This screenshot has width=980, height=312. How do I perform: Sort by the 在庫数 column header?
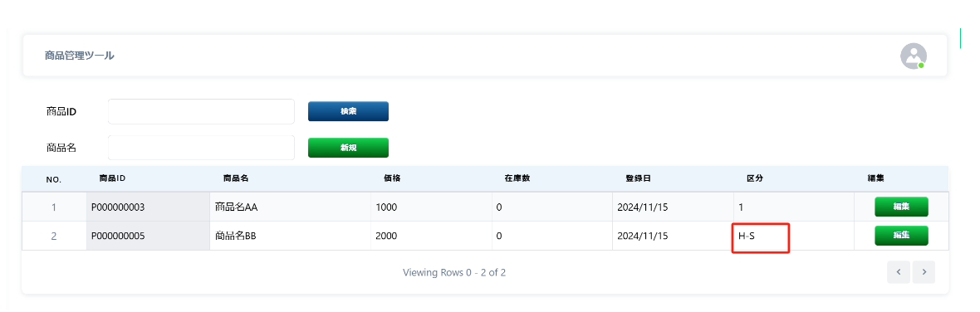click(x=517, y=178)
